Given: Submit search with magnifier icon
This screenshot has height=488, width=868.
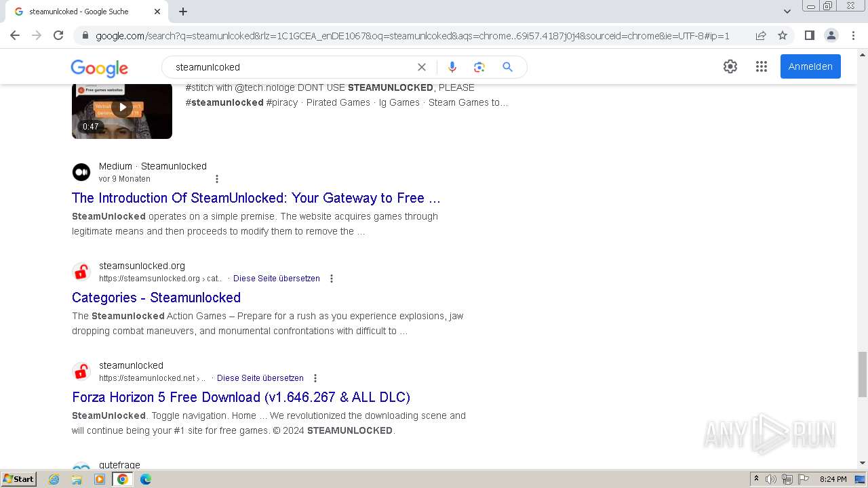Looking at the screenshot, I should point(507,67).
